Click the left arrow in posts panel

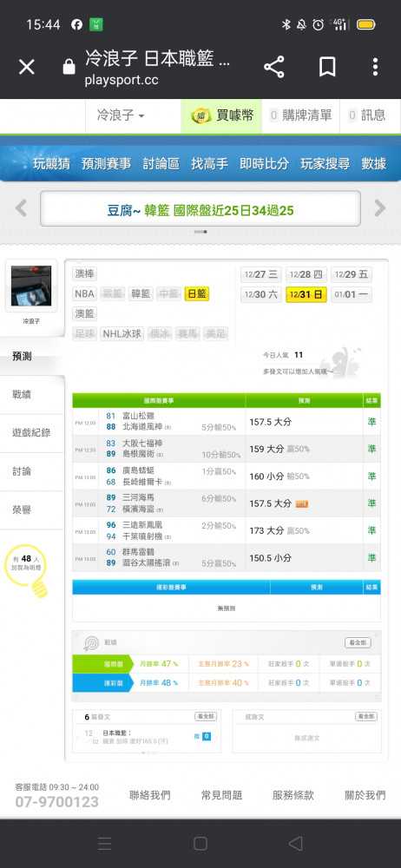(x=79, y=737)
